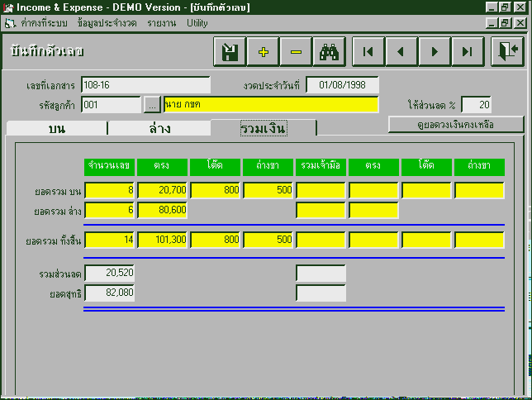532x400 pixels.
Task: Go to the next record
Action: pos(435,51)
